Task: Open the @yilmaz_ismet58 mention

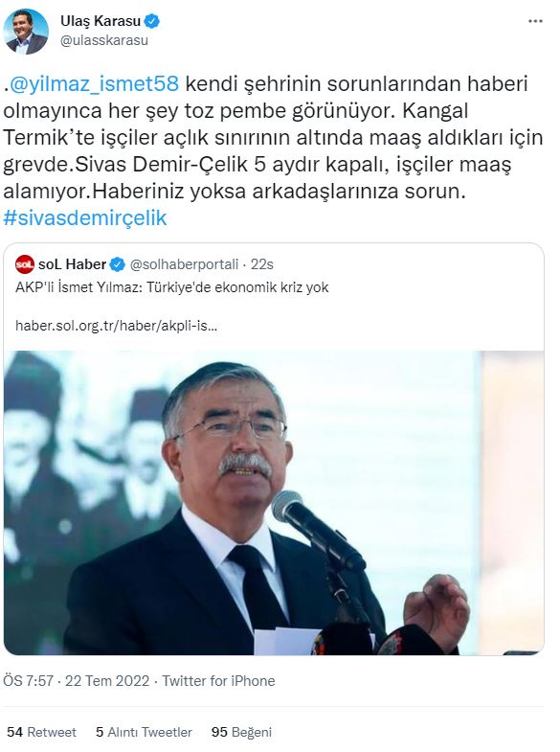Action: coord(95,83)
